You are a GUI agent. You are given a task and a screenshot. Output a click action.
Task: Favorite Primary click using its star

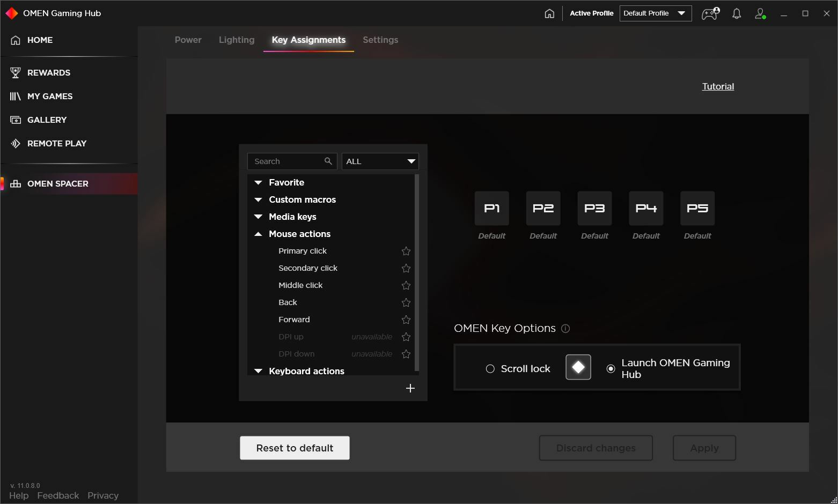point(406,251)
